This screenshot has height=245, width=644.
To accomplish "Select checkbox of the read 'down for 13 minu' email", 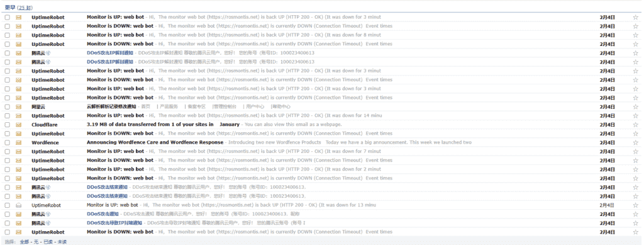I will pyautogui.click(x=7, y=205).
